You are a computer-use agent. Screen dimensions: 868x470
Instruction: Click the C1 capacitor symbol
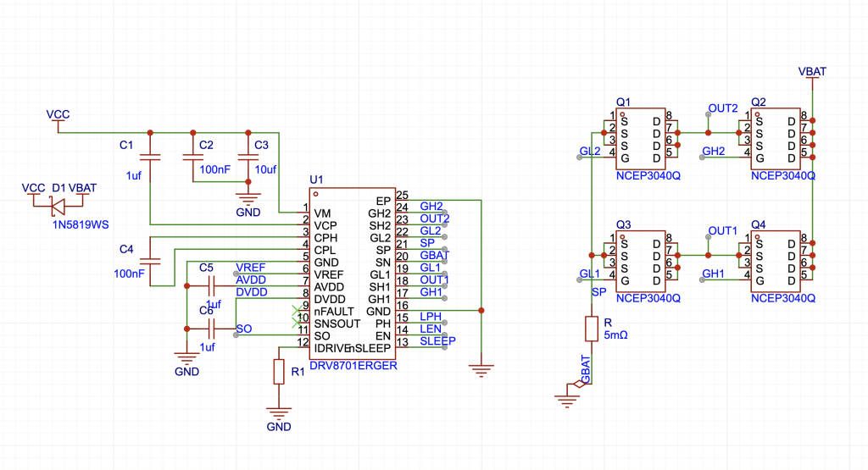(x=149, y=158)
